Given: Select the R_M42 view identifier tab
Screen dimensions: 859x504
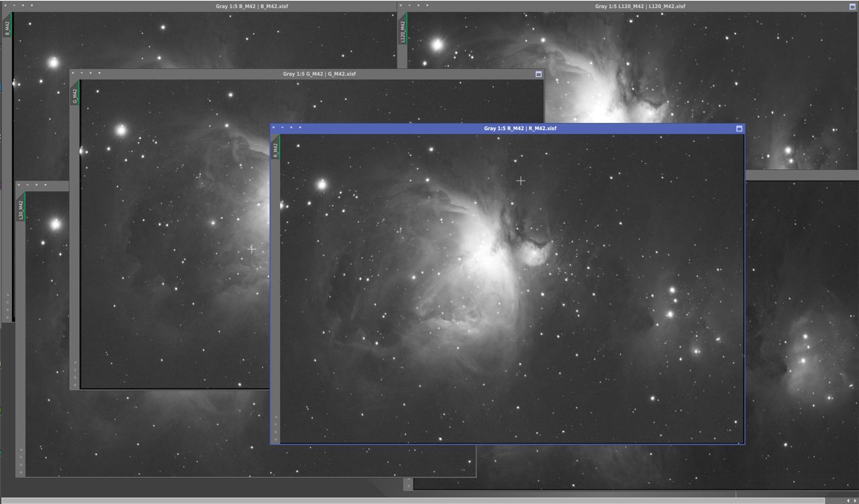Looking at the screenshot, I should 275,150.
